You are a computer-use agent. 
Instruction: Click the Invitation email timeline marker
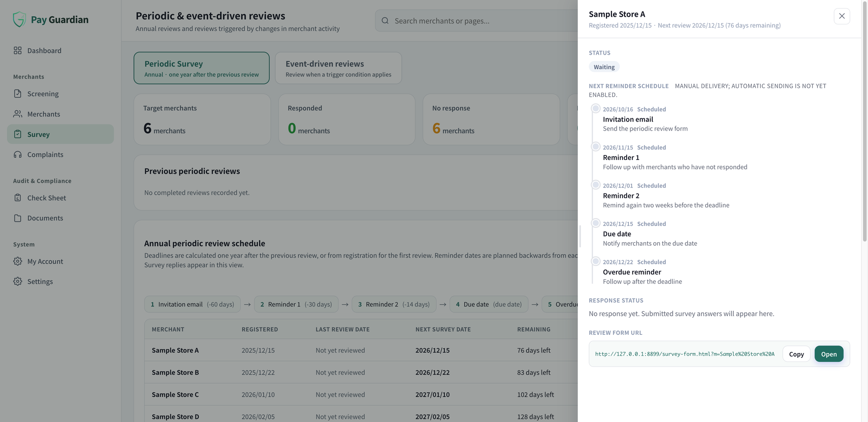click(596, 108)
